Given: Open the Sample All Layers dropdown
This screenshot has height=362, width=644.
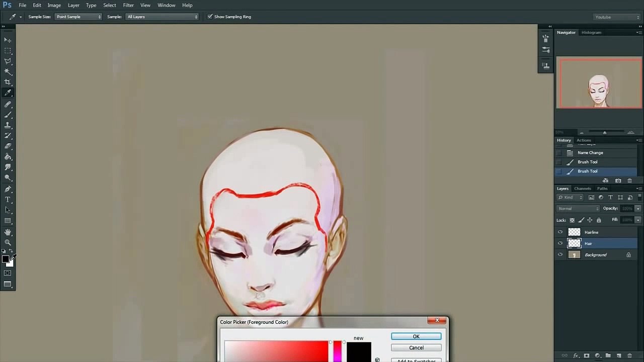Looking at the screenshot, I should pos(162,17).
